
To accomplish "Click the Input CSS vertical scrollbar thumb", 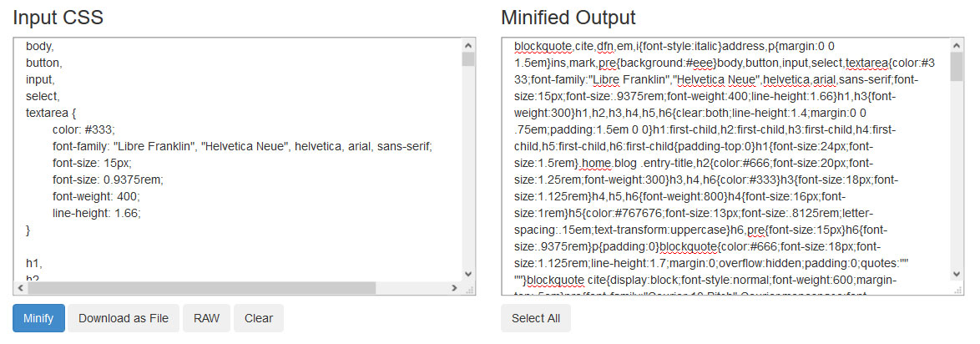I will 468,58.
